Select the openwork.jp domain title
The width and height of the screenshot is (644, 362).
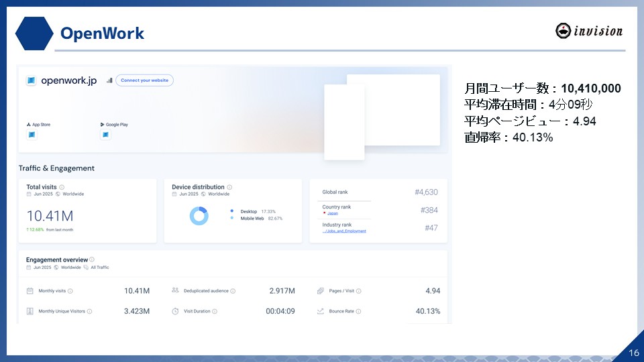pos(69,80)
